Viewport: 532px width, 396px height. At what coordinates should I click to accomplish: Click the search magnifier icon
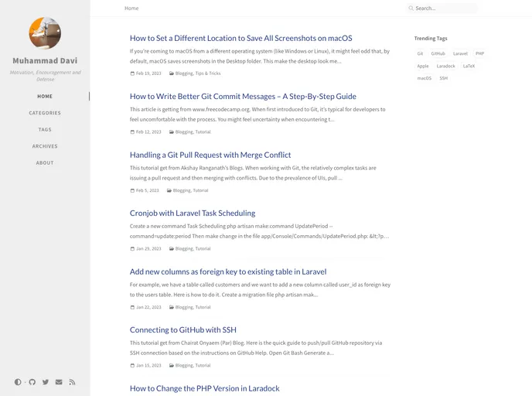click(411, 9)
